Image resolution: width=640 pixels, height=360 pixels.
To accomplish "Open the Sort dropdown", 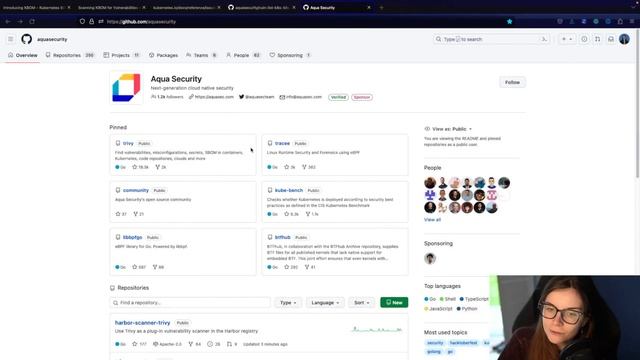I will (361, 302).
